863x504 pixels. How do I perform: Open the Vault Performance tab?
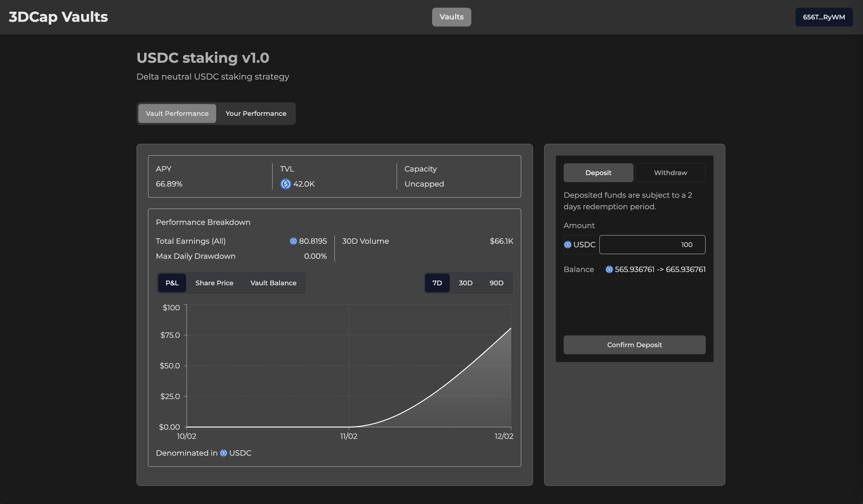177,113
